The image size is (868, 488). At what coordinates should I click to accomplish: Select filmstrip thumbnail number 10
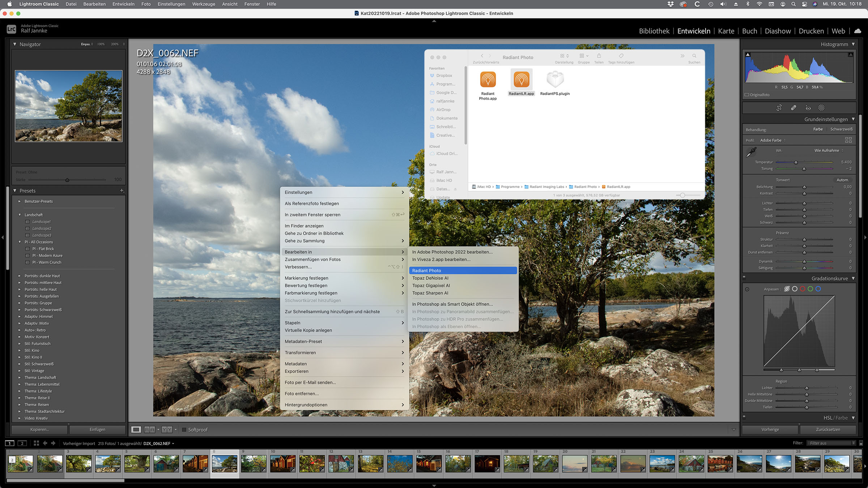[x=283, y=463]
